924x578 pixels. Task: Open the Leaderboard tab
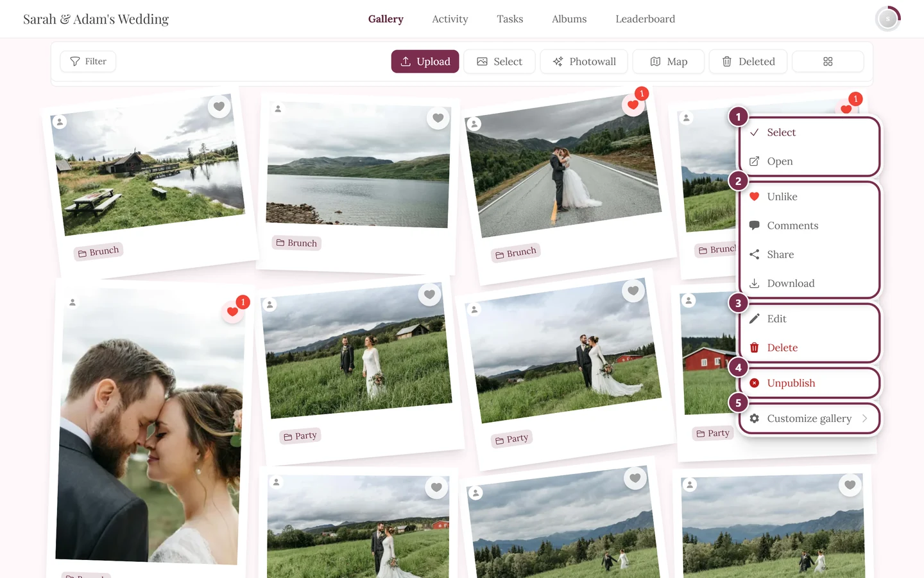(645, 19)
